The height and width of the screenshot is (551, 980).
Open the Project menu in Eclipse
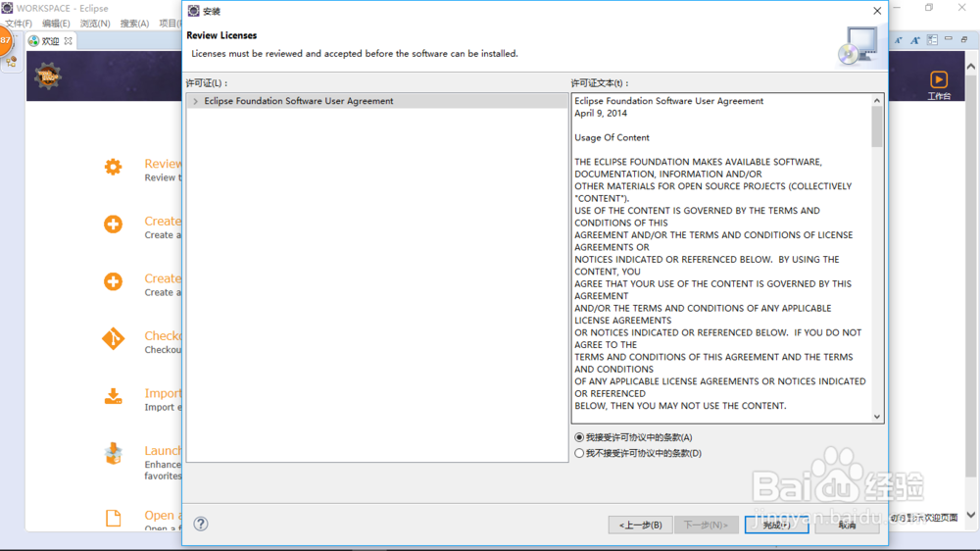point(170,24)
